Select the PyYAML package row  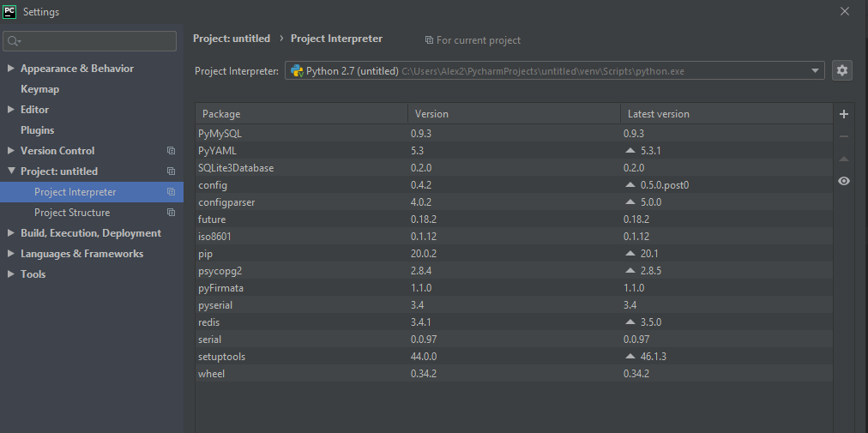point(514,151)
